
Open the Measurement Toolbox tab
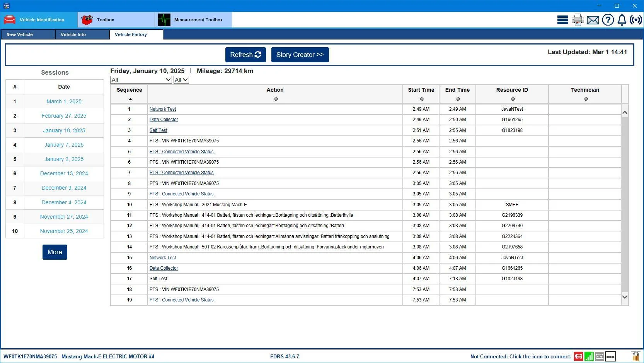pos(194,20)
